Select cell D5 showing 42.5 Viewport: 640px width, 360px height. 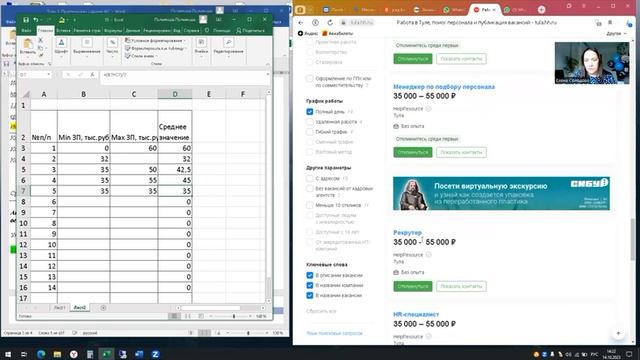[175, 169]
